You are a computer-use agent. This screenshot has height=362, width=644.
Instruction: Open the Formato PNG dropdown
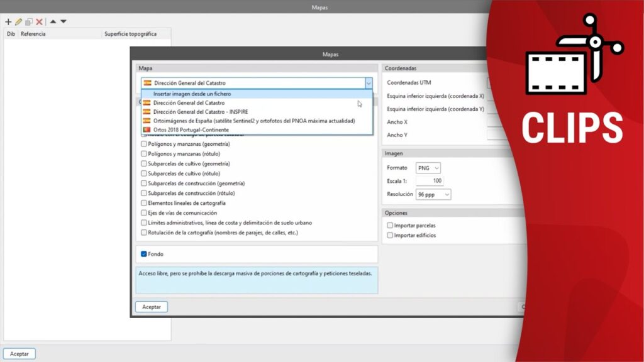tap(428, 168)
